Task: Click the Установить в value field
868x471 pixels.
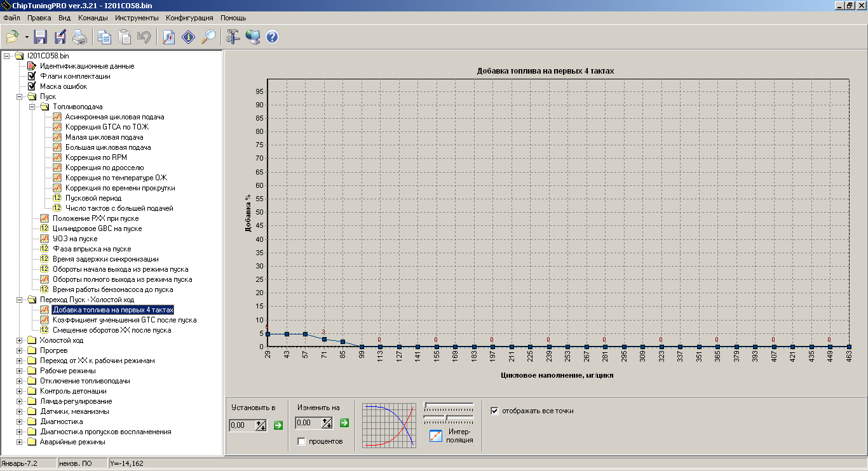Action: pos(243,425)
